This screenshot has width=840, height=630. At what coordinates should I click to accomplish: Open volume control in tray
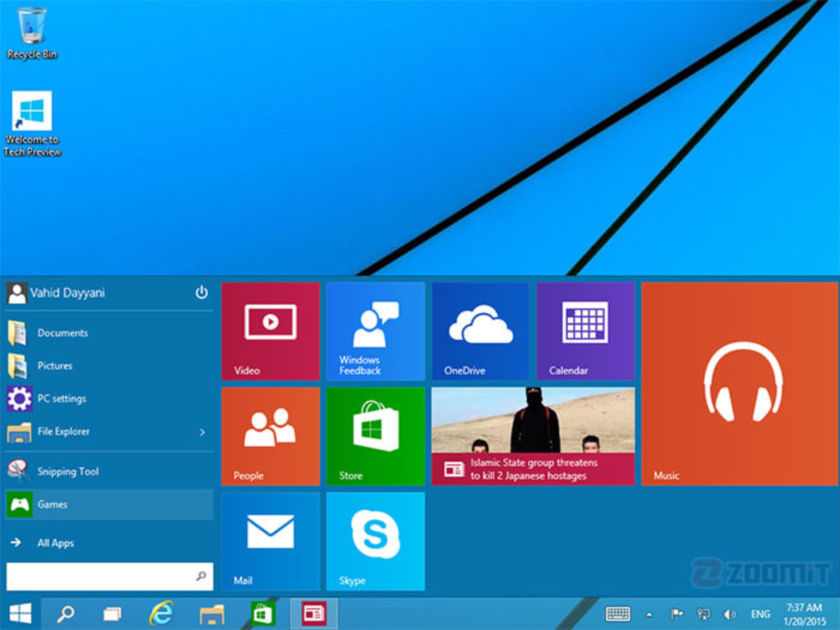click(729, 615)
